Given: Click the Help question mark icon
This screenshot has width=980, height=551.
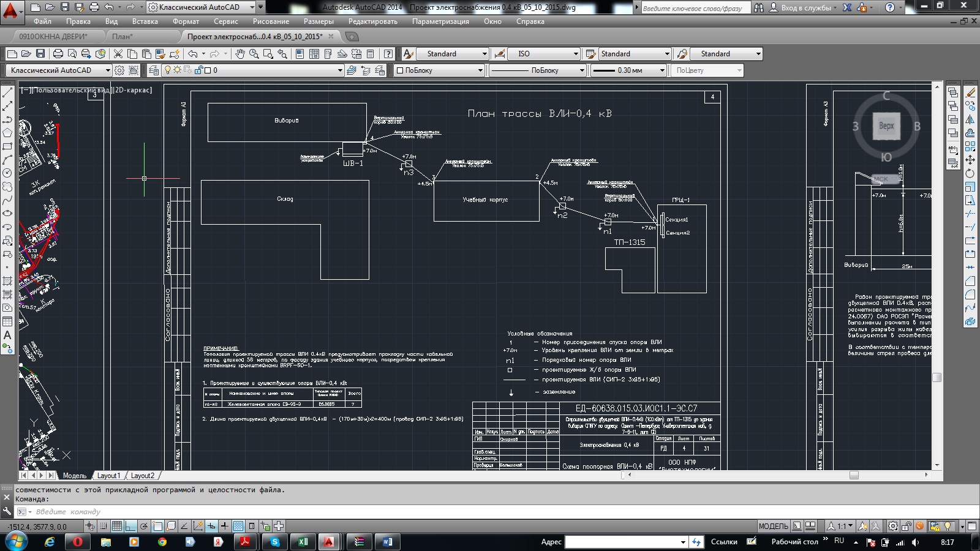Looking at the screenshot, I should pyautogui.click(x=388, y=54).
